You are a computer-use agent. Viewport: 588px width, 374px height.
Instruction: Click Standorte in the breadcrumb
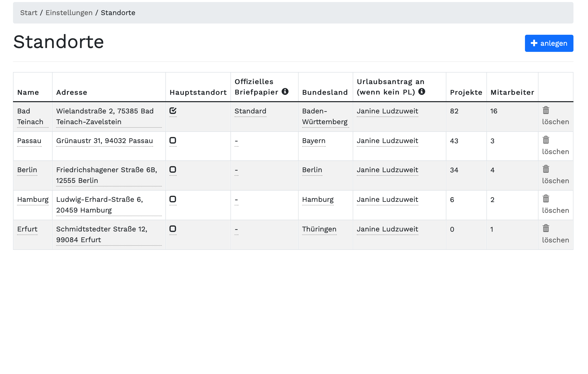point(118,13)
